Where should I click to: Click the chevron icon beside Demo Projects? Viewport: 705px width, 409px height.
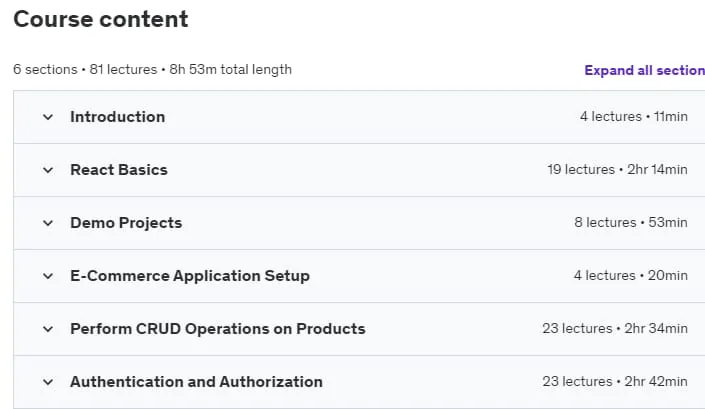[x=48, y=223]
